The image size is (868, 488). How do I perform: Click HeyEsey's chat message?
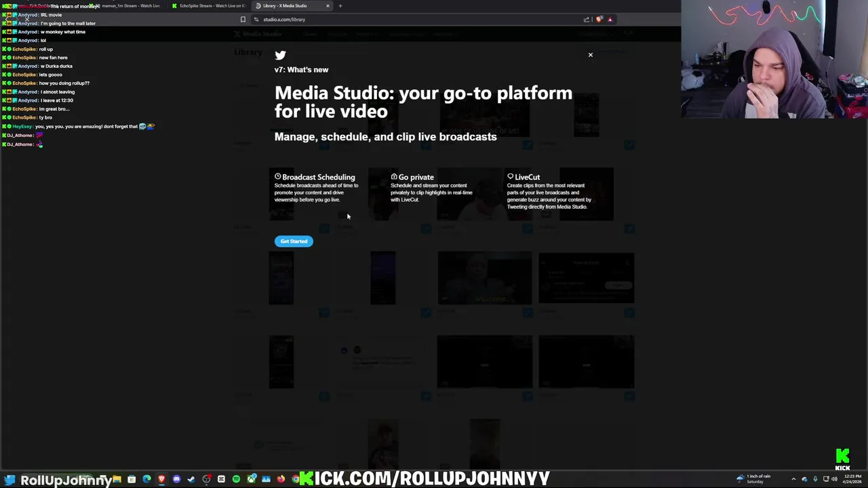(79, 126)
